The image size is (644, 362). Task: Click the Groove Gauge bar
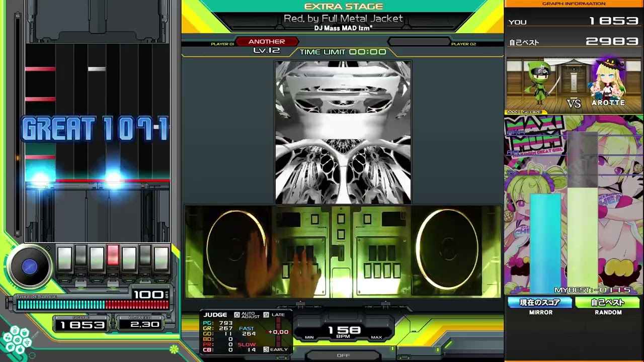[93, 304]
